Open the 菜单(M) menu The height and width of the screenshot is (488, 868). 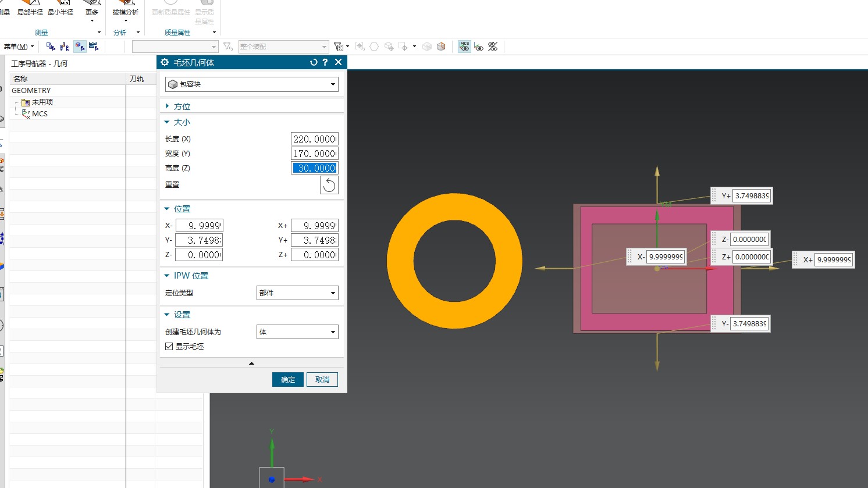(x=19, y=47)
